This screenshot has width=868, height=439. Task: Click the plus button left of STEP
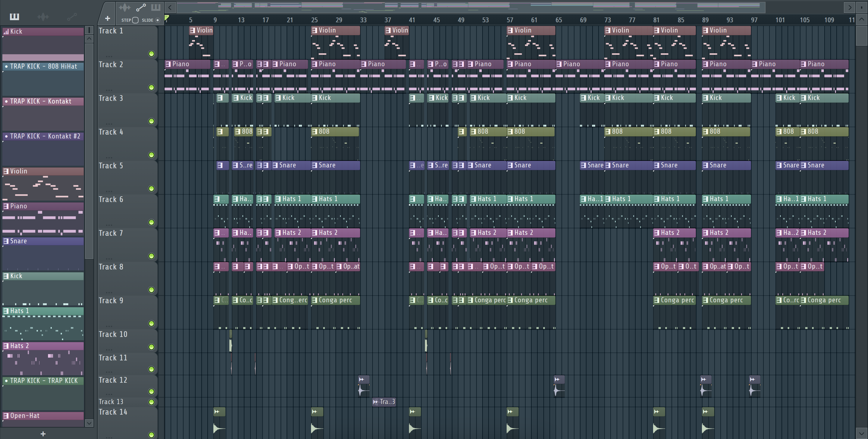point(108,18)
